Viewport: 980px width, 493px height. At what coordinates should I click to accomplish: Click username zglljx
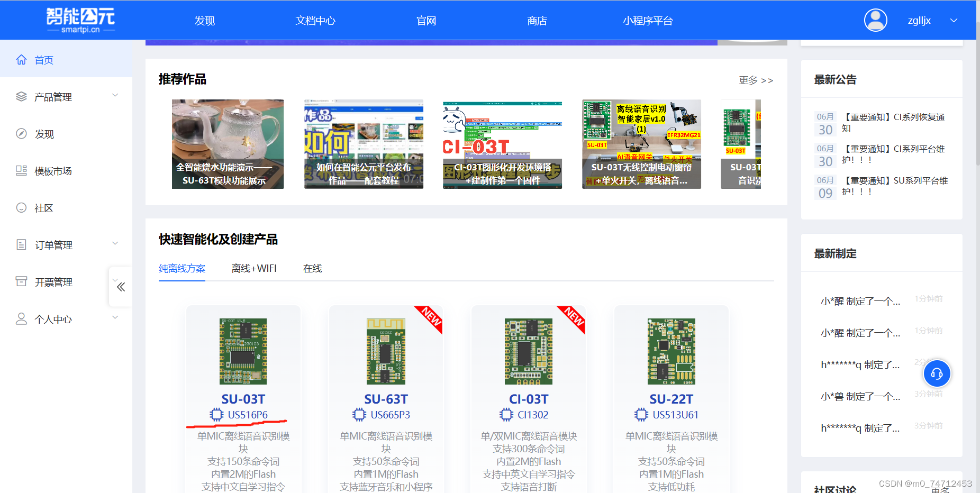point(919,21)
